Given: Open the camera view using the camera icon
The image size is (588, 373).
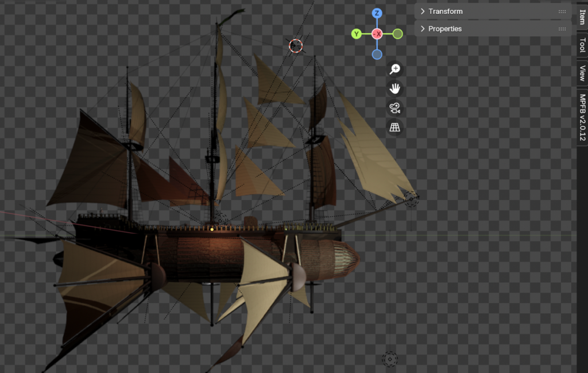Looking at the screenshot, I should click(x=394, y=108).
